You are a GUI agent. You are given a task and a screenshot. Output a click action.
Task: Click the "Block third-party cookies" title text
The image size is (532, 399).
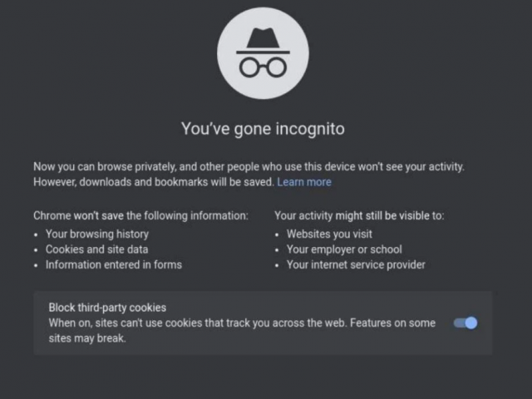pyautogui.click(x=107, y=308)
